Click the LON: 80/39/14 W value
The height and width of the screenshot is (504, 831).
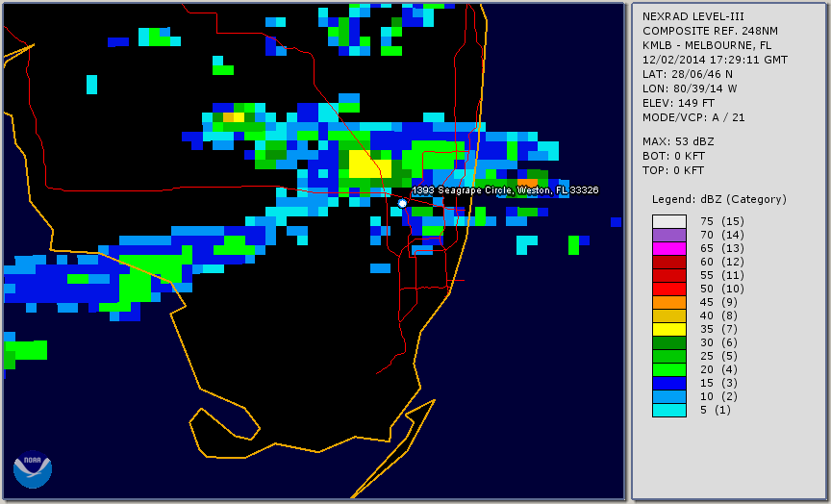690,88
